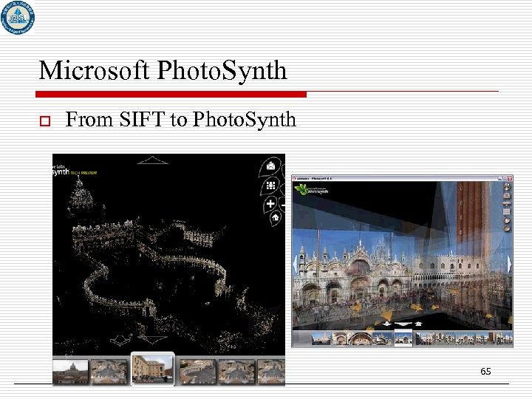The width and height of the screenshot is (532, 399).
Task: Select the St. Peter's dome skyline thumbnail
Action: [x=71, y=372]
